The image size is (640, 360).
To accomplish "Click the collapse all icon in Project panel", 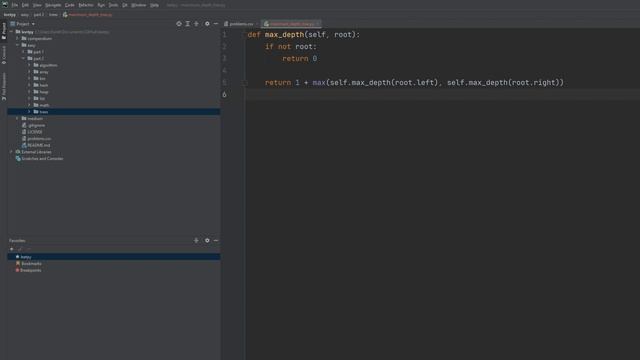I will coord(196,24).
